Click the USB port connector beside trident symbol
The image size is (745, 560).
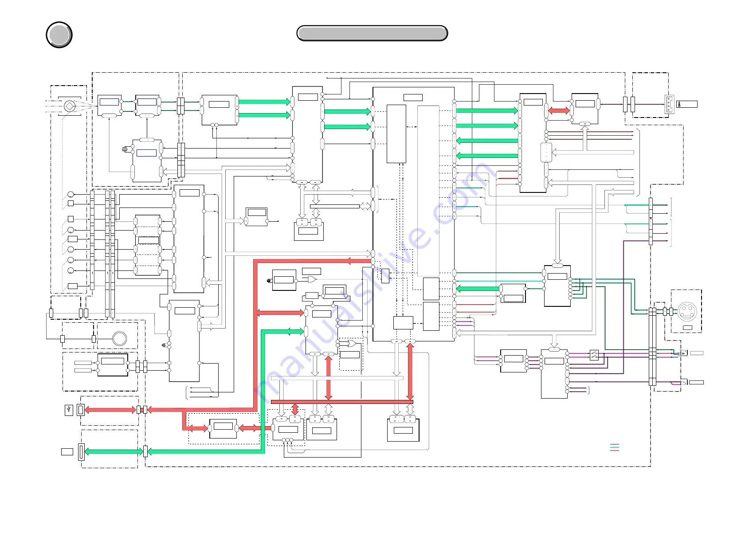click(81, 410)
